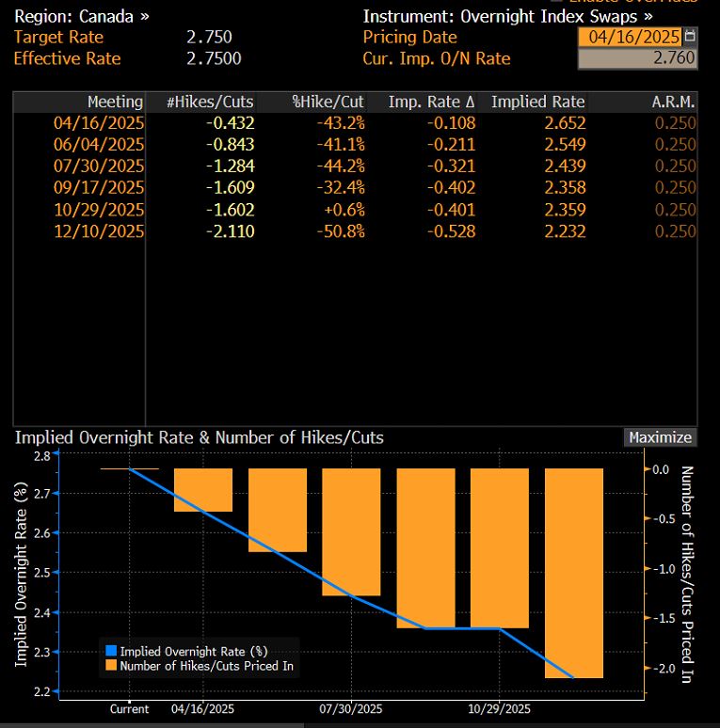Click the 2.549 implied rate value
Viewport: 720px width, 728px height.
click(565, 145)
